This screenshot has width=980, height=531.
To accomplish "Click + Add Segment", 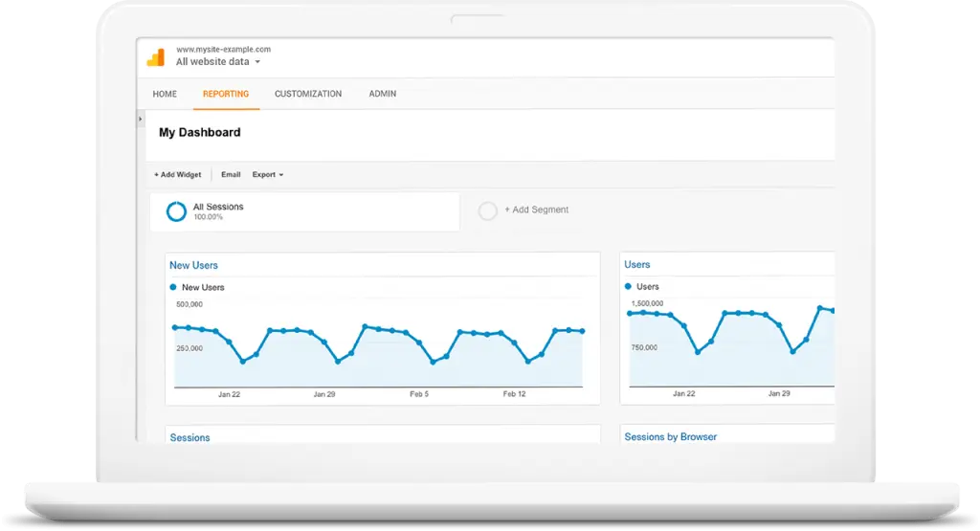I will 536,210.
